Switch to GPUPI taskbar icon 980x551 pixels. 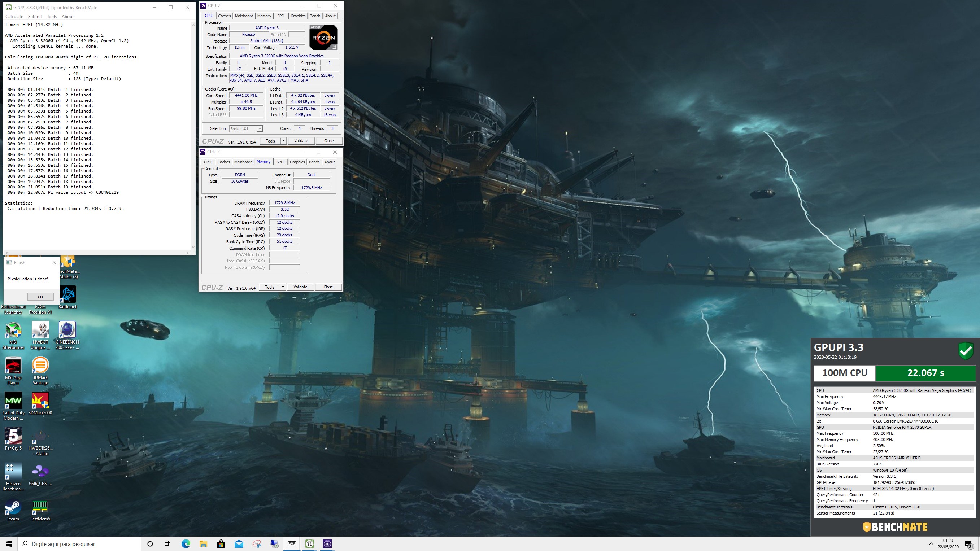[310, 544]
